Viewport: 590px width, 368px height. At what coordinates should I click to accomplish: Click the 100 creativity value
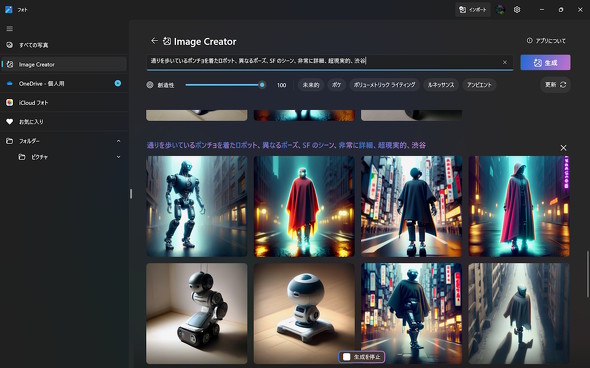[281, 85]
